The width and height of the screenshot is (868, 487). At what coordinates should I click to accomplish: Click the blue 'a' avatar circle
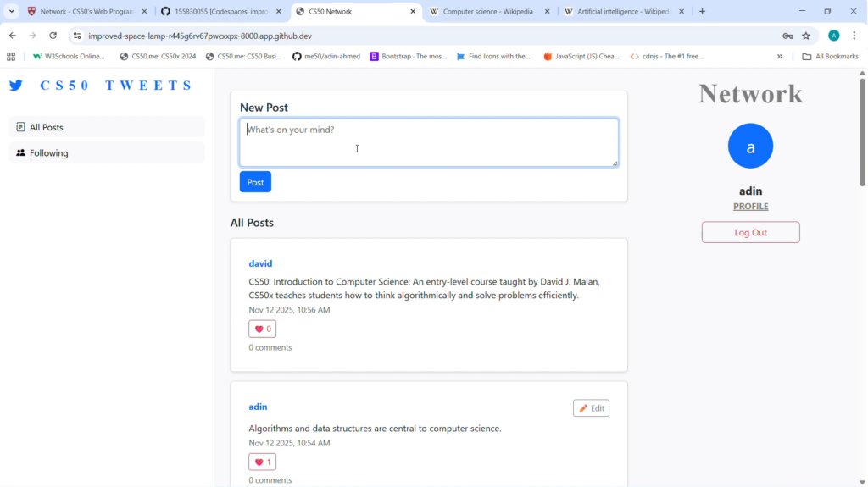pyautogui.click(x=751, y=146)
